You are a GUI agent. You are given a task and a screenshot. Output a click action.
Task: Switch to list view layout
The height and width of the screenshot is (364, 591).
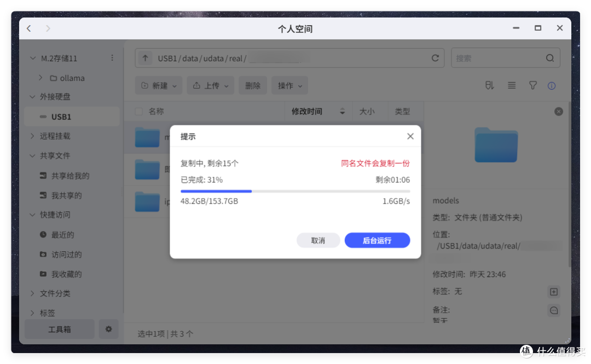tap(512, 85)
